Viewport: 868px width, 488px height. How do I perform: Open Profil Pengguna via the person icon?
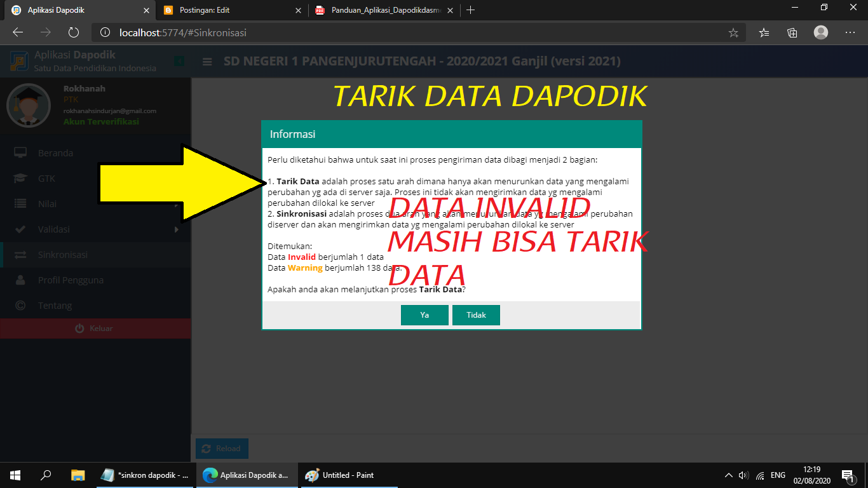coord(20,280)
